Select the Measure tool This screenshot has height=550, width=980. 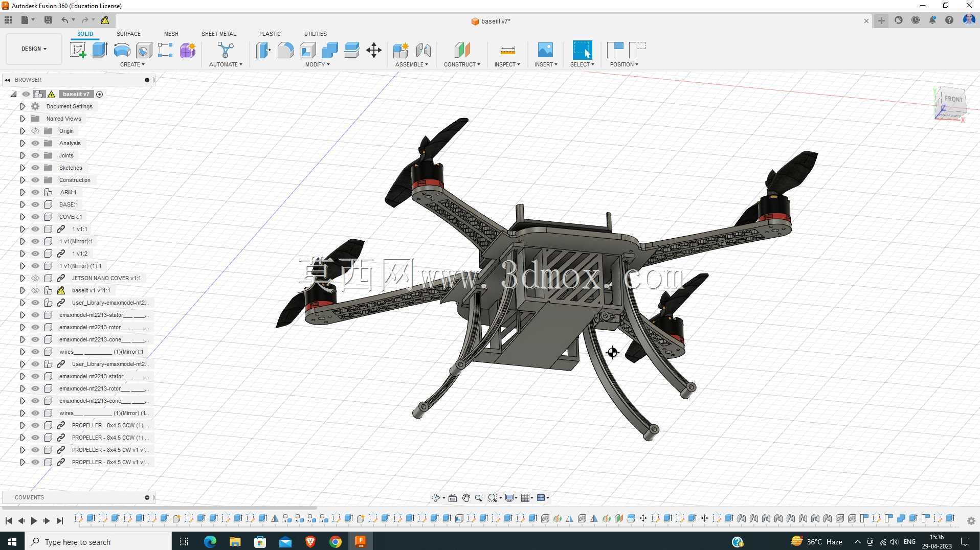507,50
